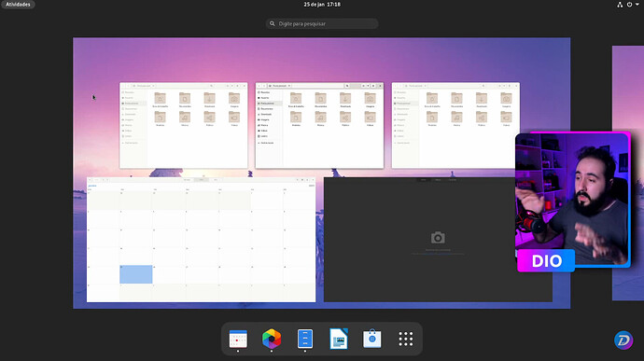Select Pasta pessoal in middle Files sidebar
644x361 pixels.
(x=269, y=104)
